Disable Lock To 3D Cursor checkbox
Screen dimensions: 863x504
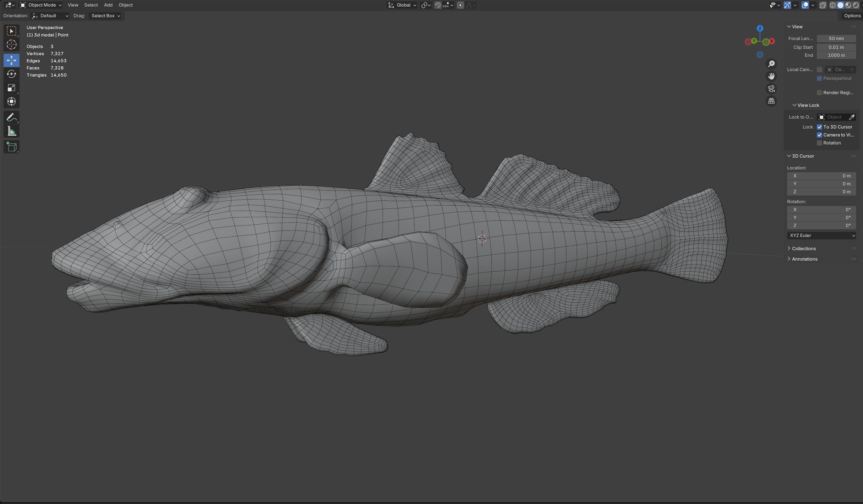820,127
